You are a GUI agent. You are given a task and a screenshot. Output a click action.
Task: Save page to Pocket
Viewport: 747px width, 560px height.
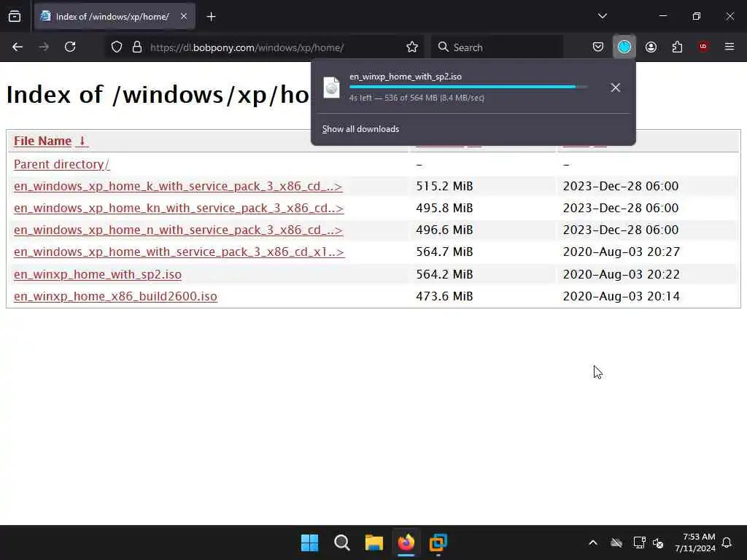[x=598, y=47]
